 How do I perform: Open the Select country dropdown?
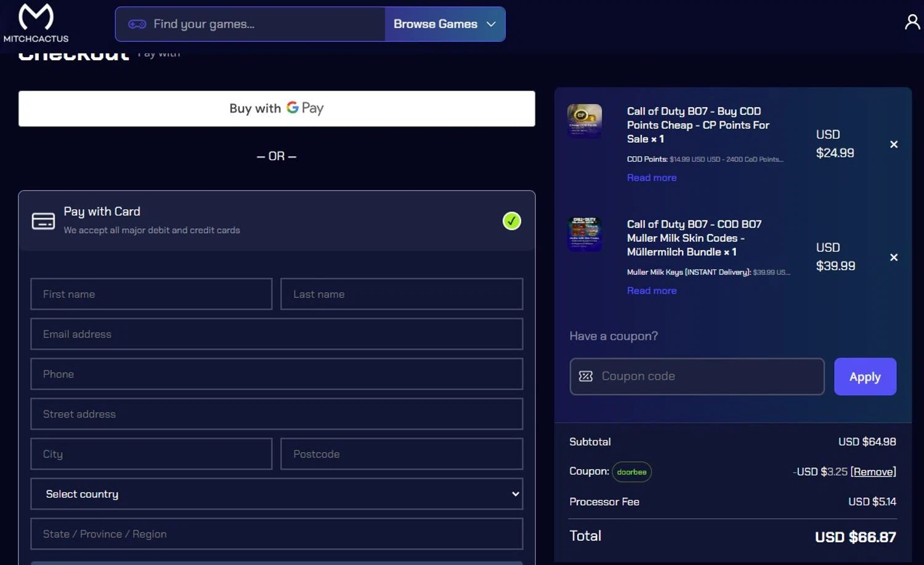277,494
